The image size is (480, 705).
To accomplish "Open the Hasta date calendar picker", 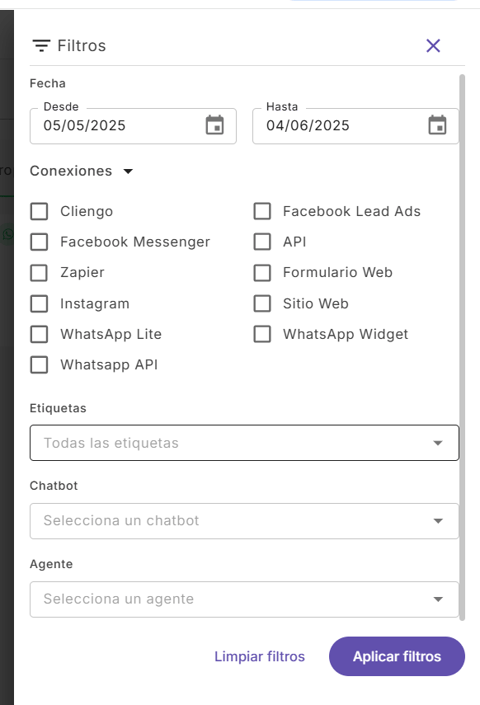I will pos(437,125).
